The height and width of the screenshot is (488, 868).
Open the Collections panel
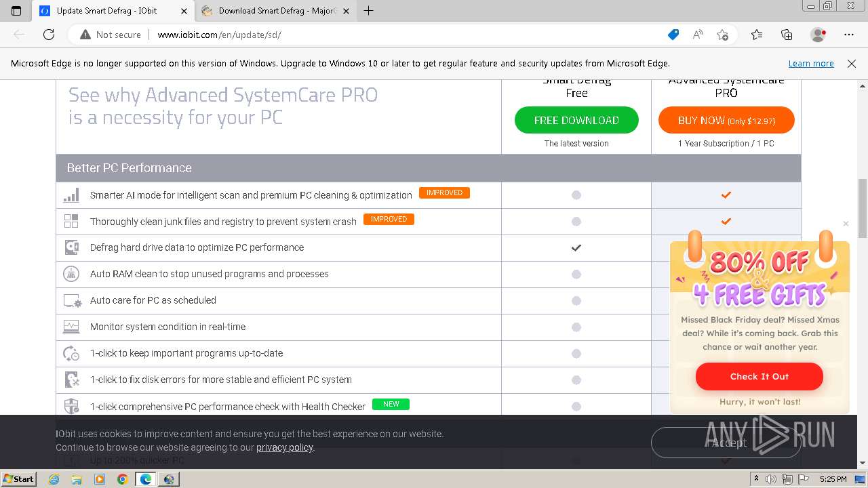(787, 35)
